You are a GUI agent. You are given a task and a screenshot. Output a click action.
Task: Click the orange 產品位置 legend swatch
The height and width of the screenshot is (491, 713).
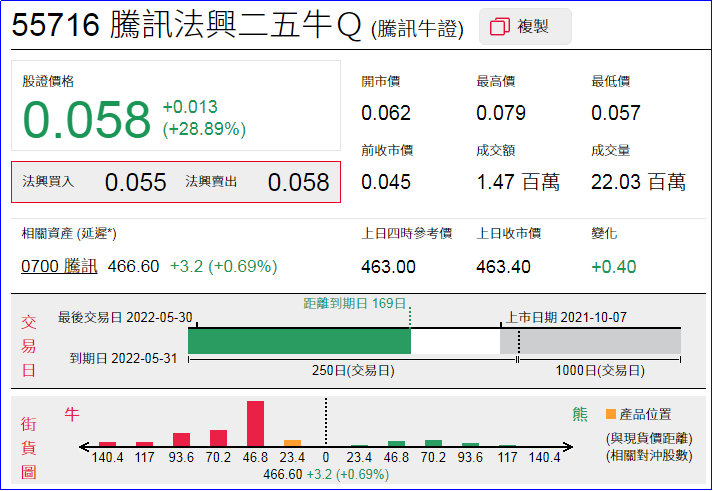point(610,414)
